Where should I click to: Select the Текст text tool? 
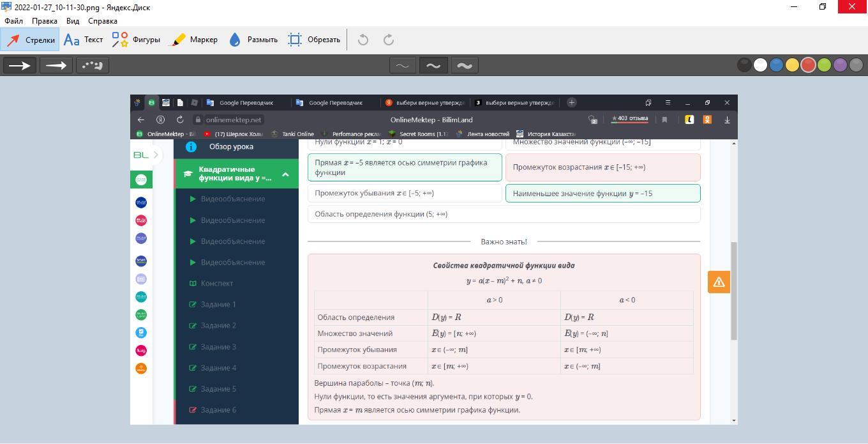[83, 40]
